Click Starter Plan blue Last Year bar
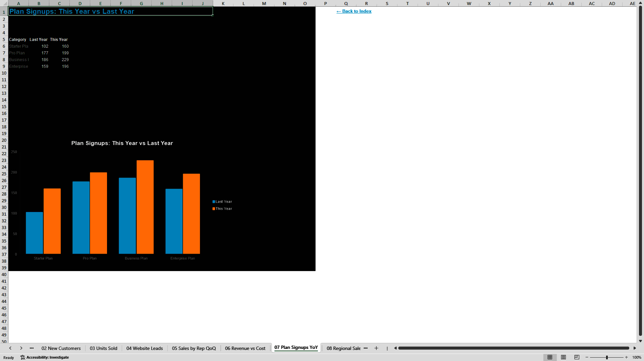The height and width of the screenshot is (361, 644). click(35, 233)
